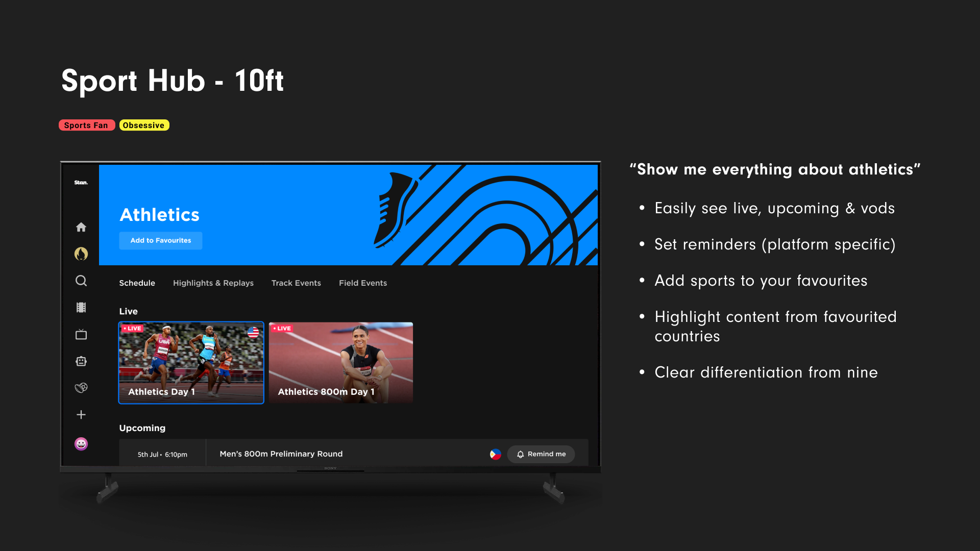Click the plus icon in the sidebar
The image size is (980, 551).
point(81,414)
